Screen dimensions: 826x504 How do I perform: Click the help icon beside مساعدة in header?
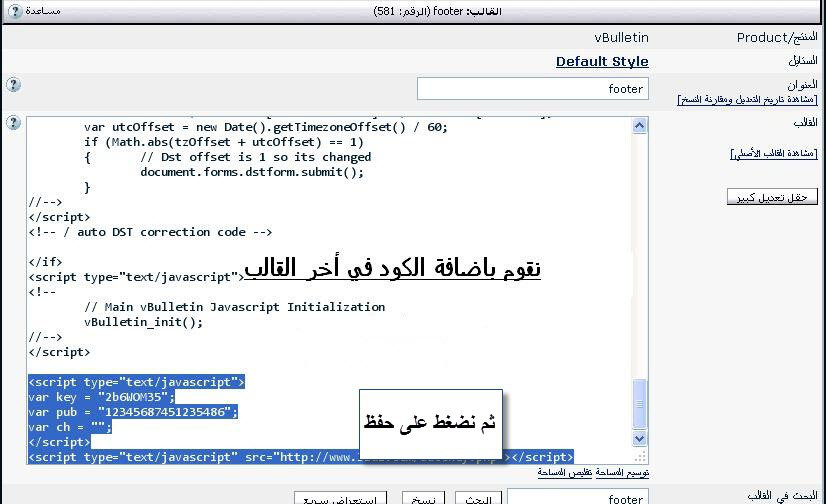coord(15,11)
